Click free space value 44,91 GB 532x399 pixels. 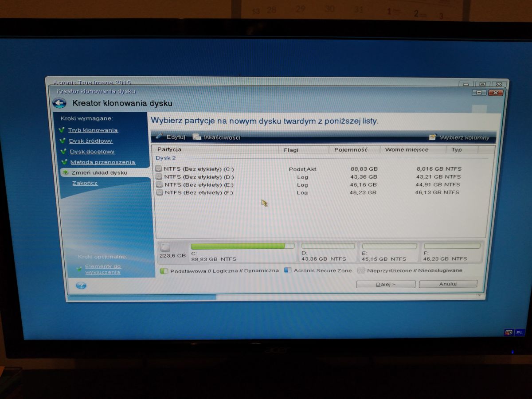pyautogui.click(x=429, y=184)
